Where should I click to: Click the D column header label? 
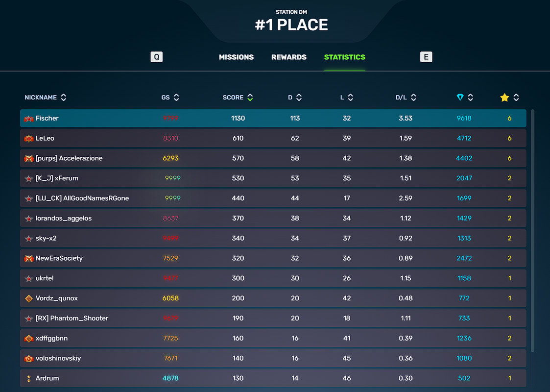coord(290,97)
